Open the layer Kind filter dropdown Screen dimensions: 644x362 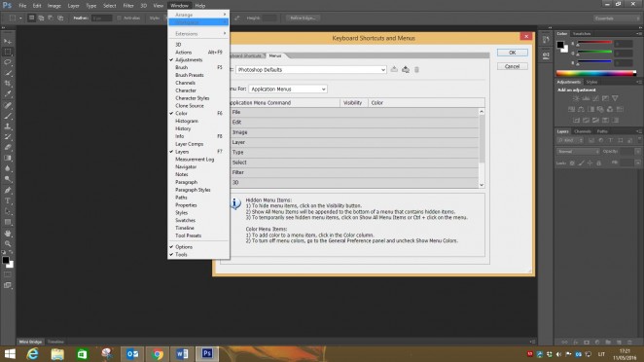coord(570,140)
